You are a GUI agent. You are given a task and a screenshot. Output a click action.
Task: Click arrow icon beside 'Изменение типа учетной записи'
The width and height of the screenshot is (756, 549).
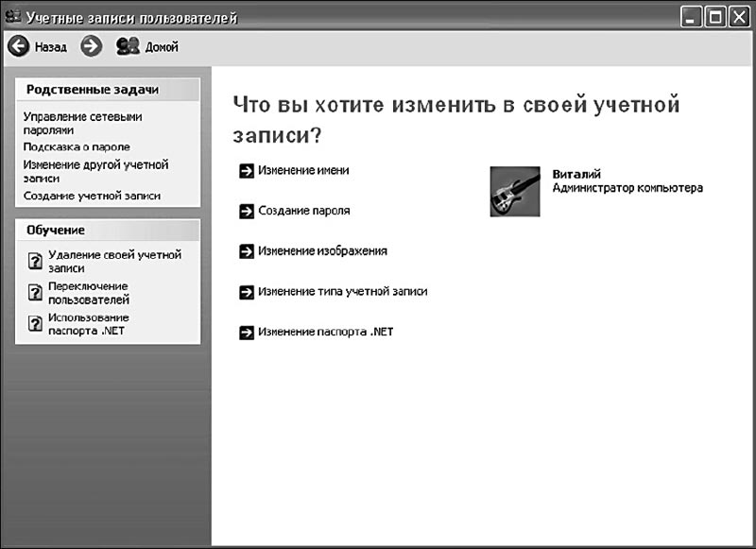(247, 292)
